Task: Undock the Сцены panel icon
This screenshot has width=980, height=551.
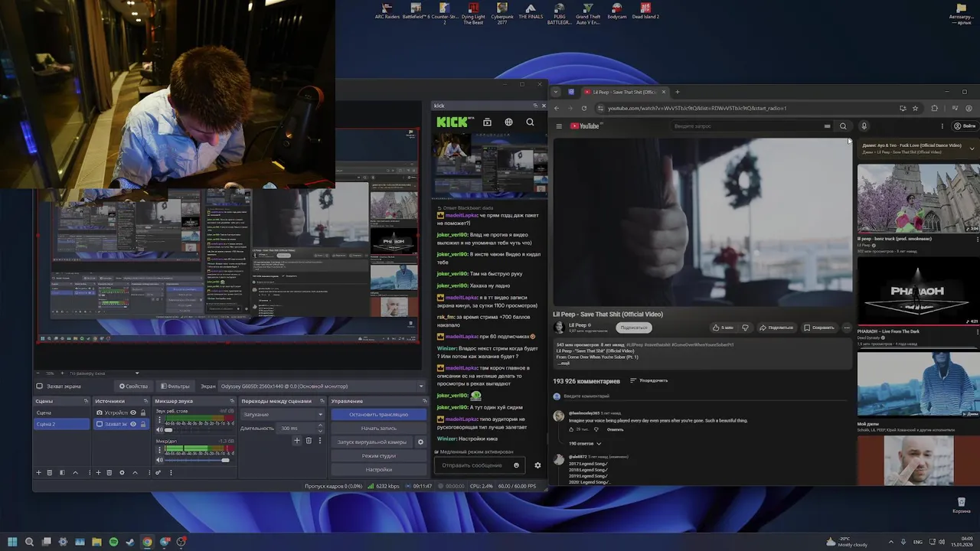Action: click(86, 401)
